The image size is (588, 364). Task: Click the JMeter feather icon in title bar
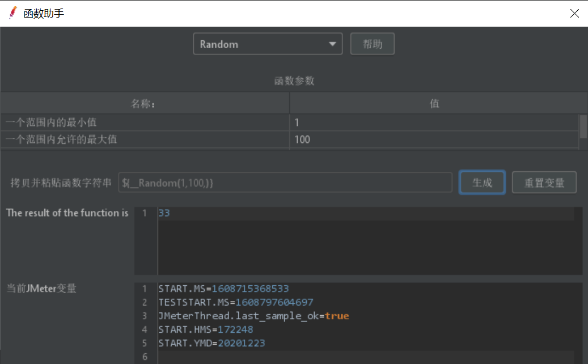[x=12, y=12]
